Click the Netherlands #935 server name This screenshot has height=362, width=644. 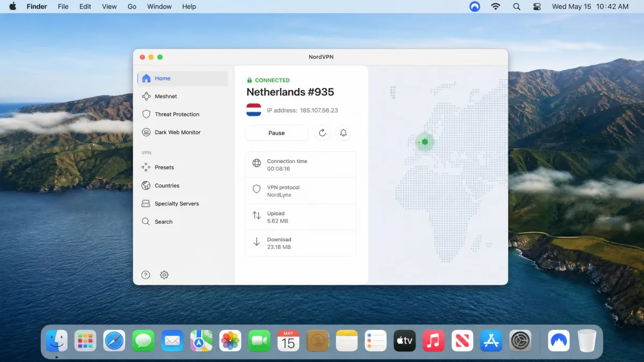290,92
